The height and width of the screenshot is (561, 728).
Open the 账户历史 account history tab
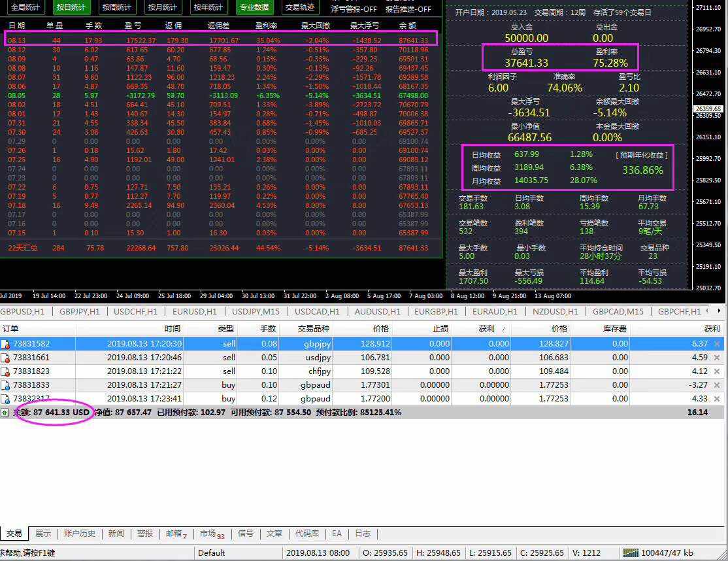coord(79,534)
